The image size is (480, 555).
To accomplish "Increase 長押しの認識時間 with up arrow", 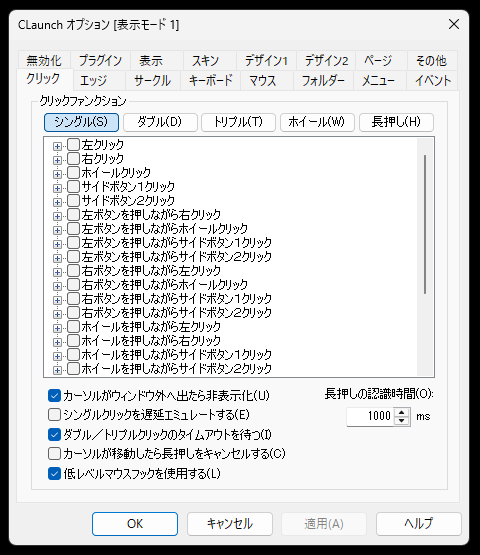I will [x=401, y=412].
